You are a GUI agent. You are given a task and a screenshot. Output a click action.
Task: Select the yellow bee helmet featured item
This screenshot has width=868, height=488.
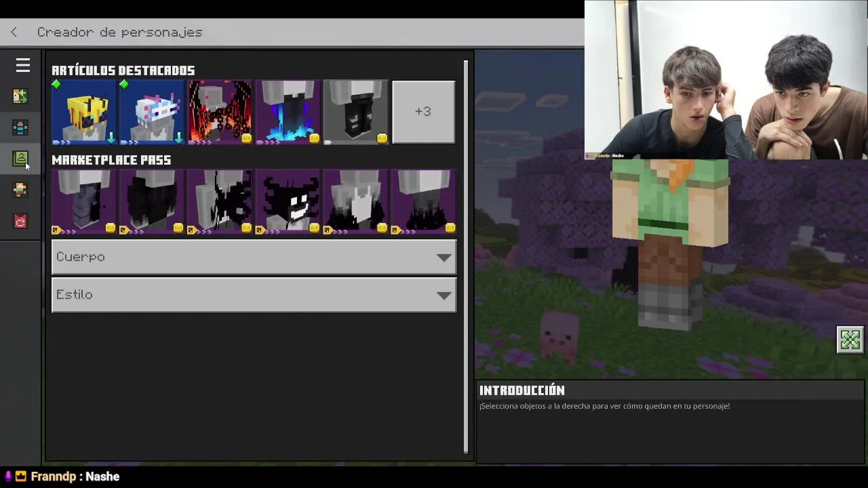84,112
